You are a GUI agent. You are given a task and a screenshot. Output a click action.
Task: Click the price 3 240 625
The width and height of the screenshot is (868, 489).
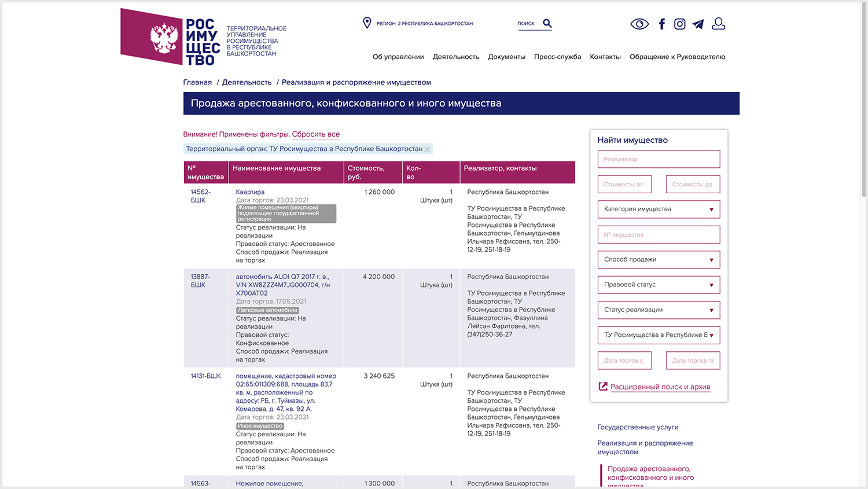tap(379, 376)
